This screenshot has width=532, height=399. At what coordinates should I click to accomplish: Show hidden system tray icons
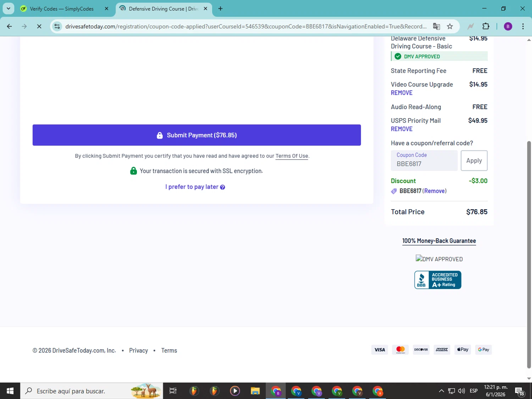(441, 391)
